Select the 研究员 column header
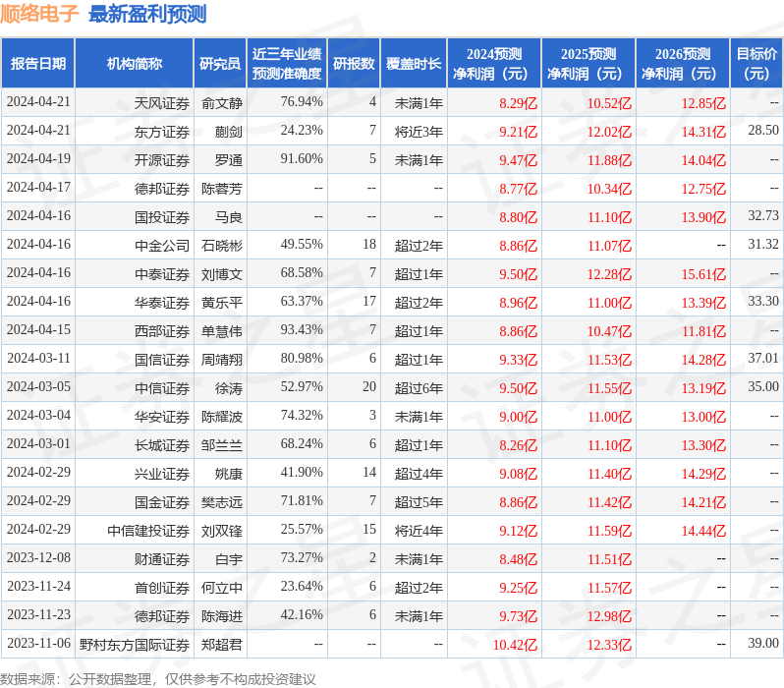 (x=220, y=64)
